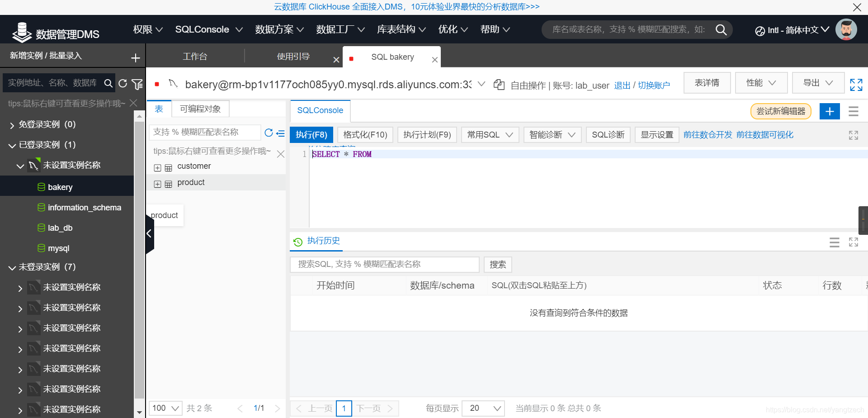This screenshot has width=868, height=418.
Task: Click the 显示设置 button
Action: (657, 135)
